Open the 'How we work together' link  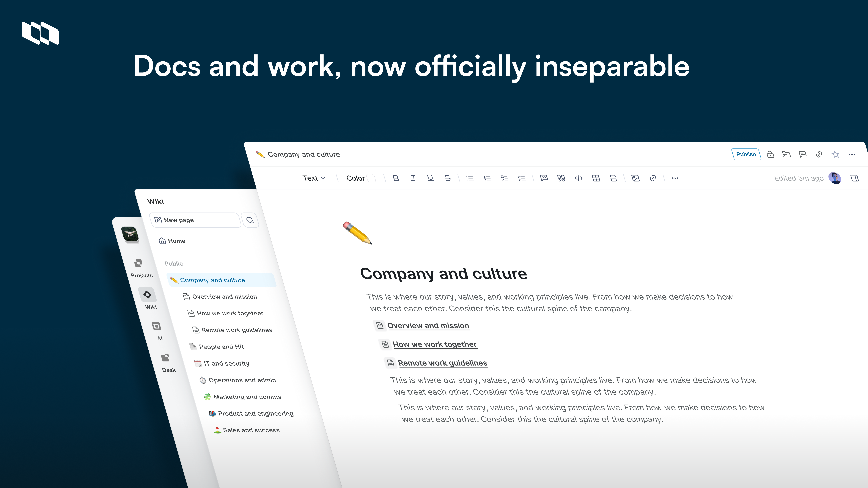coord(434,344)
